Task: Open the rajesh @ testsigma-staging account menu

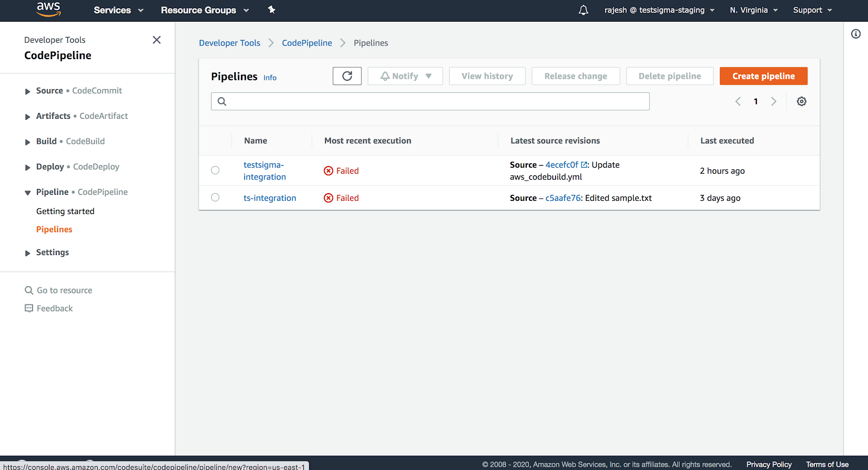Action: click(x=659, y=10)
